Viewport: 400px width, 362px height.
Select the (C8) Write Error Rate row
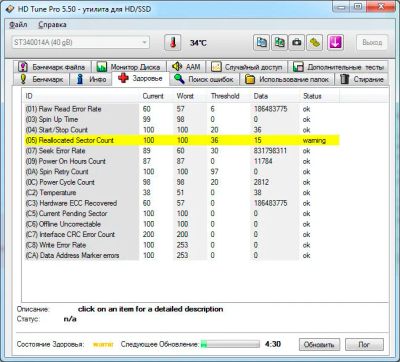tap(181, 245)
